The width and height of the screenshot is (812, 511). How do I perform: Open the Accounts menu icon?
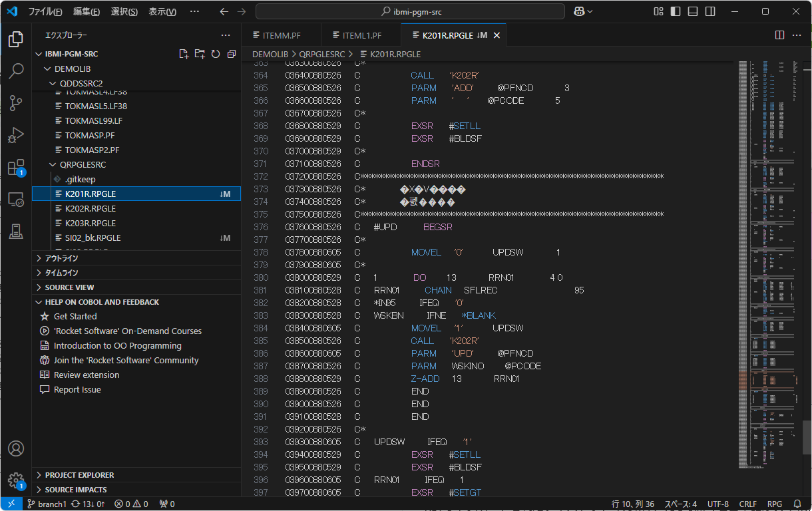[x=16, y=448]
